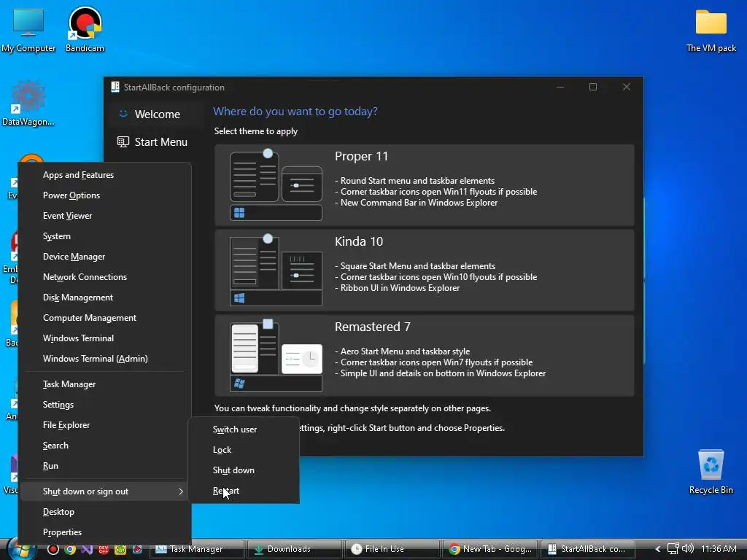Open the Bandicam desktop shortcut
Image resolution: width=747 pixels, height=560 pixels.
(85, 29)
